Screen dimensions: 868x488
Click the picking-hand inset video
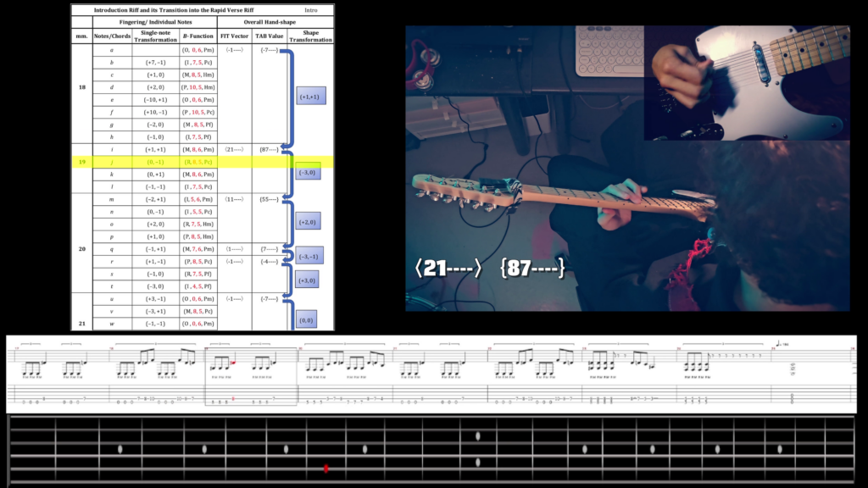click(x=746, y=82)
